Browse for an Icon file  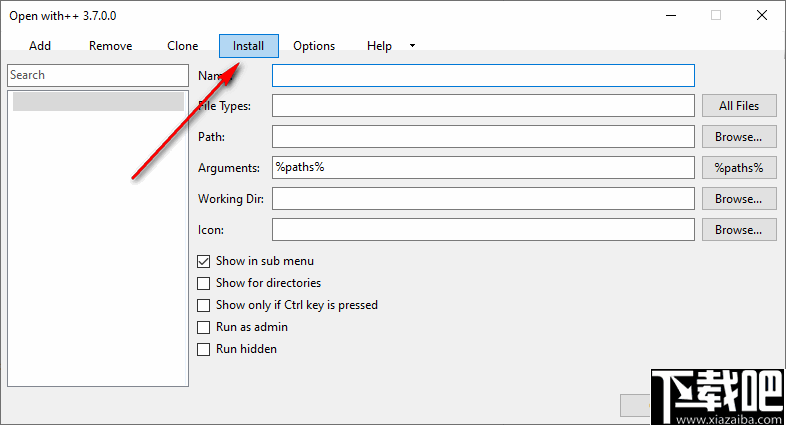coord(739,230)
